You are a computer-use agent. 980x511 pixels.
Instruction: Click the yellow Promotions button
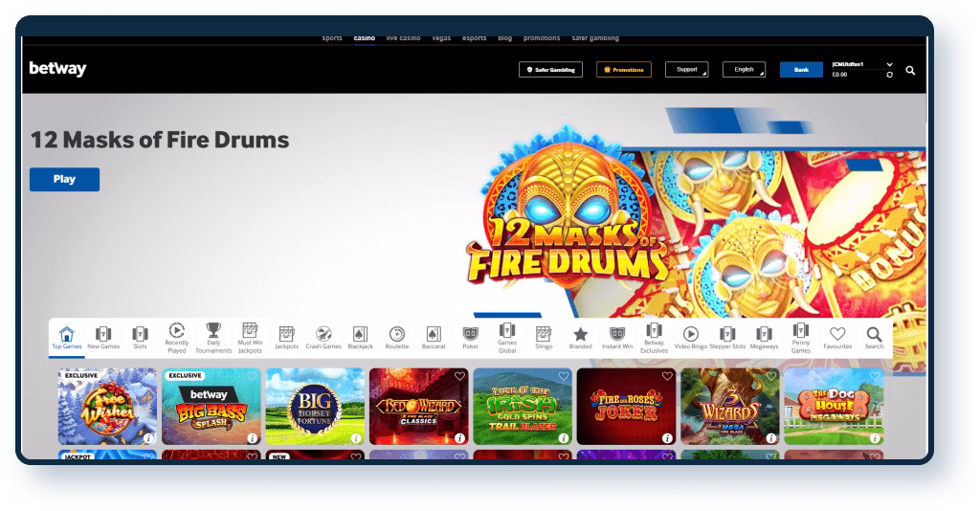point(624,69)
